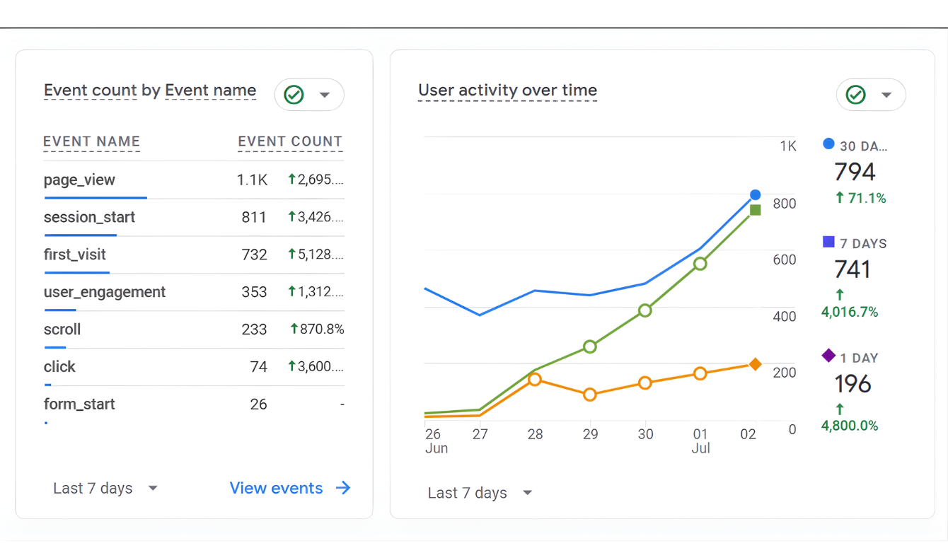This screenshot has height=560, width=948.
Task: Click the Event count by Event name title
Action: (150, 91)
